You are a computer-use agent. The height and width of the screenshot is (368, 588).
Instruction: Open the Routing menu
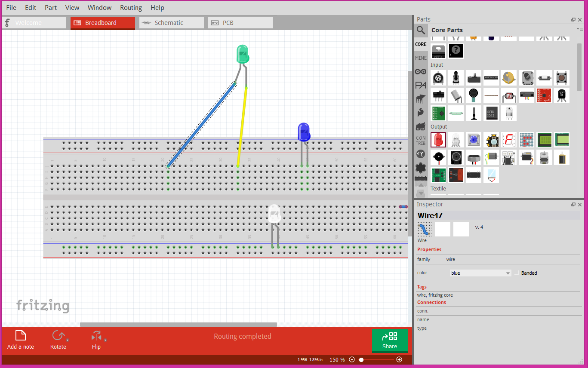pyautogui.click(x=131, y=7)
